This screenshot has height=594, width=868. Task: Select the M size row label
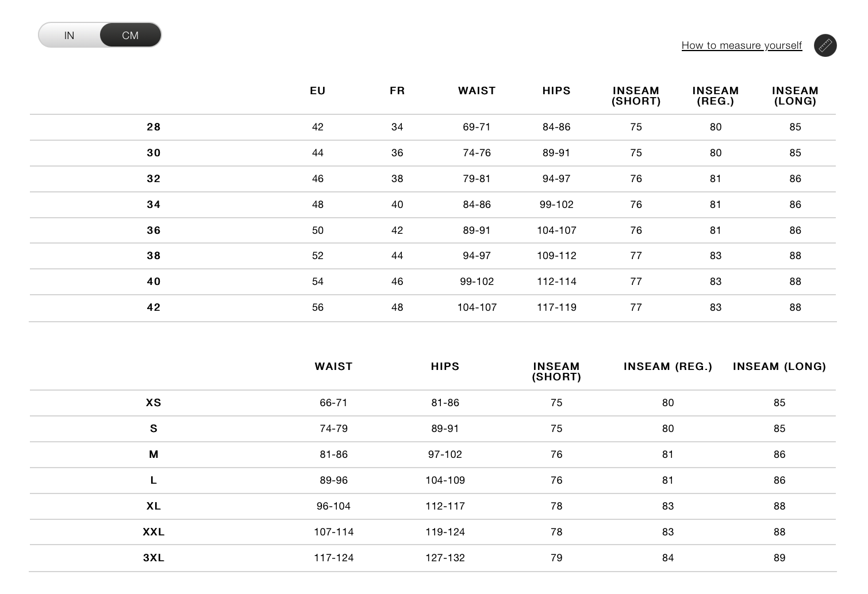pos(153,454)
